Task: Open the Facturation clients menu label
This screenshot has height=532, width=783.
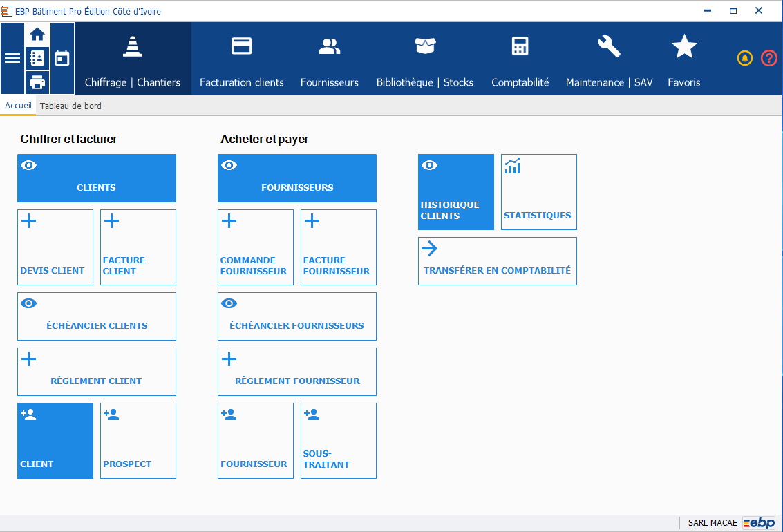Action: click(242, 82)
